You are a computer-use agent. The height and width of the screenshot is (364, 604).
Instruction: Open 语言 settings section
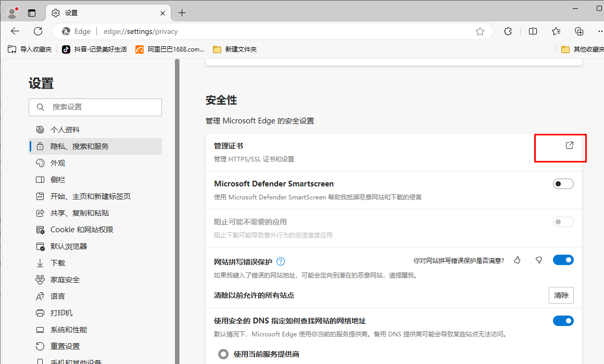(x=95, y=296)
